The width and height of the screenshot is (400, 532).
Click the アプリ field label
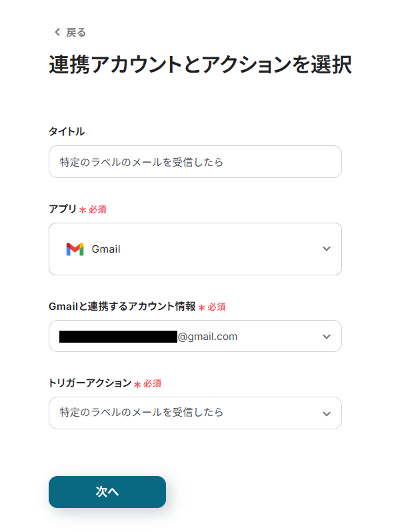(63, 209)
